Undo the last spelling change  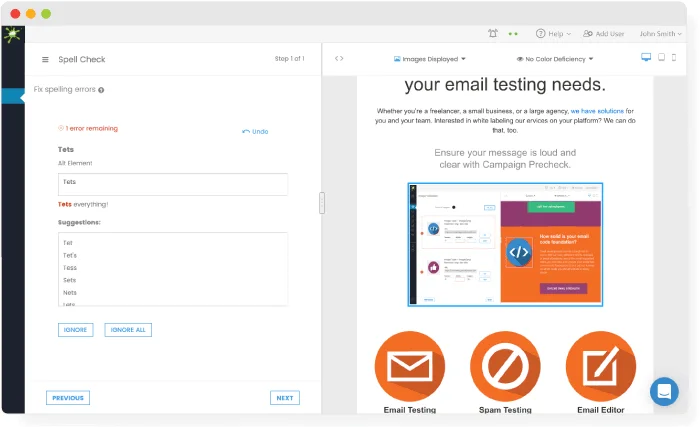(x=255, y=131)
